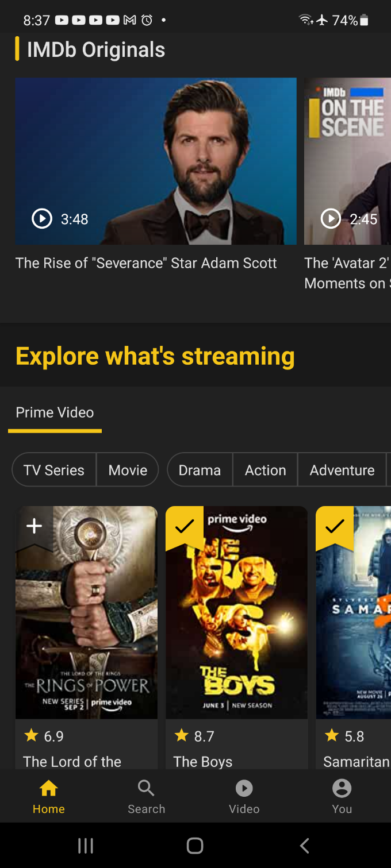
Task: Open Android recent apps button
Action: tap(86, 845)
